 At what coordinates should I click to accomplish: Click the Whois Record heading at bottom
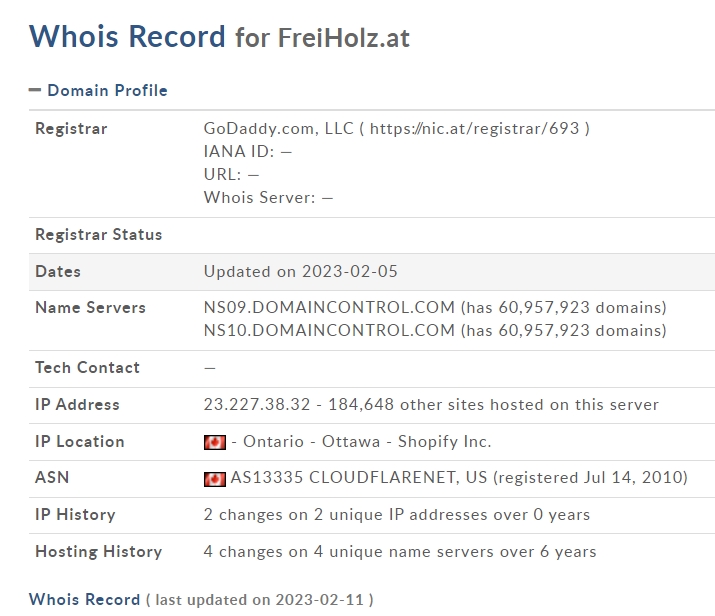point(84,599)
